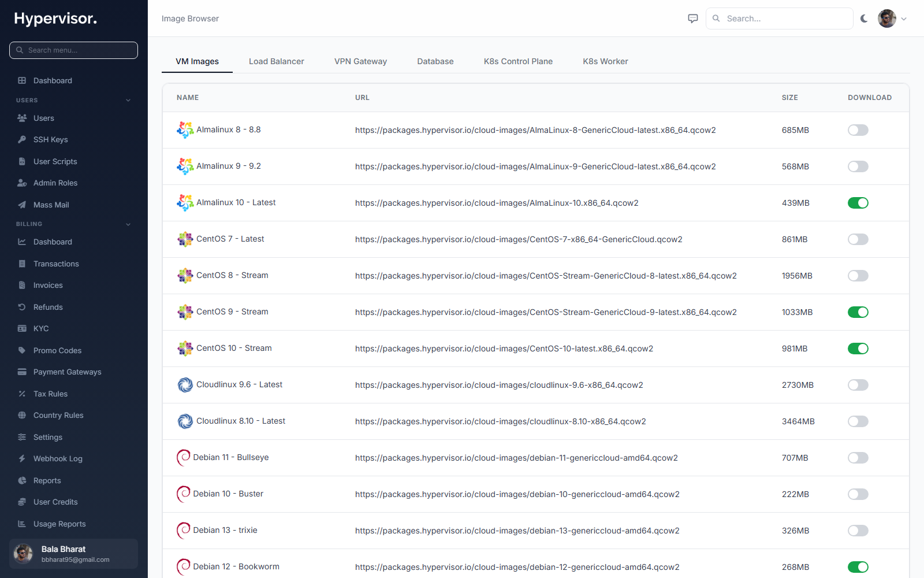Focus the top Search input field
This screenshot has height=578, width=924.
pyautogui.click(x=779, y=18)
